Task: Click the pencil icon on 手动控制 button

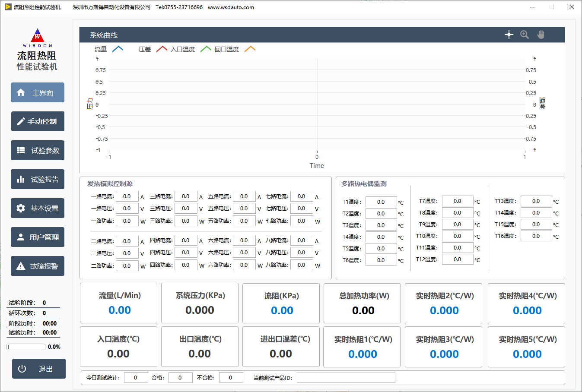Action: click(21, 121)
